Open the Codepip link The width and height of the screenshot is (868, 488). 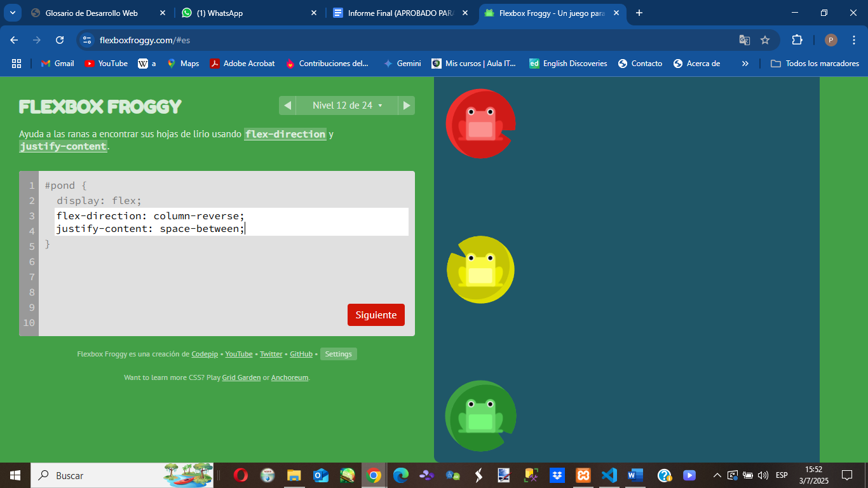[x=205, y=354]
